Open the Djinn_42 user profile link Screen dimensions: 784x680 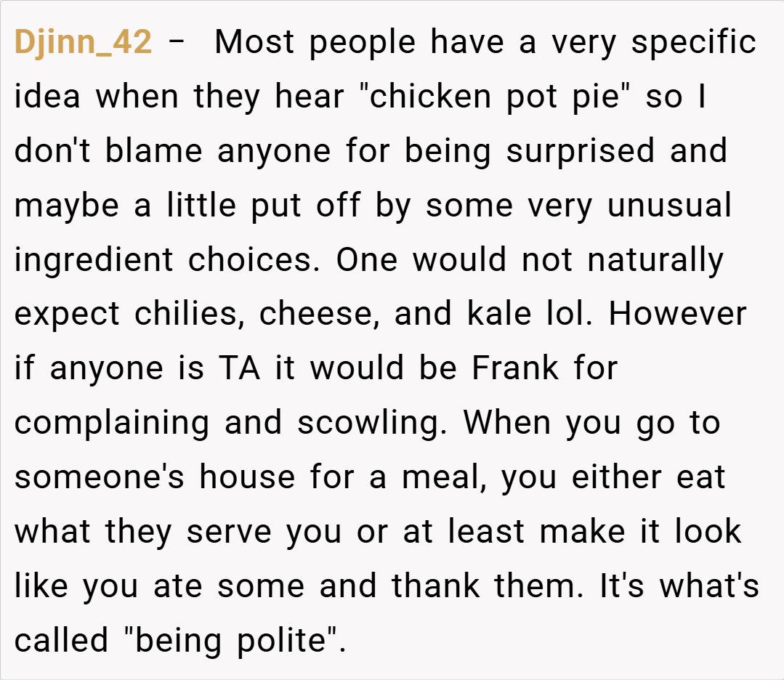coord(83,43)
